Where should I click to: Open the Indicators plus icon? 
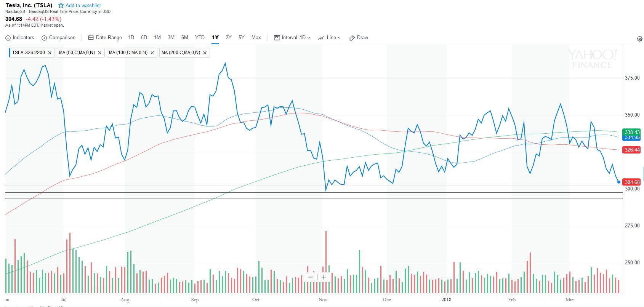[x=8, y=38]
